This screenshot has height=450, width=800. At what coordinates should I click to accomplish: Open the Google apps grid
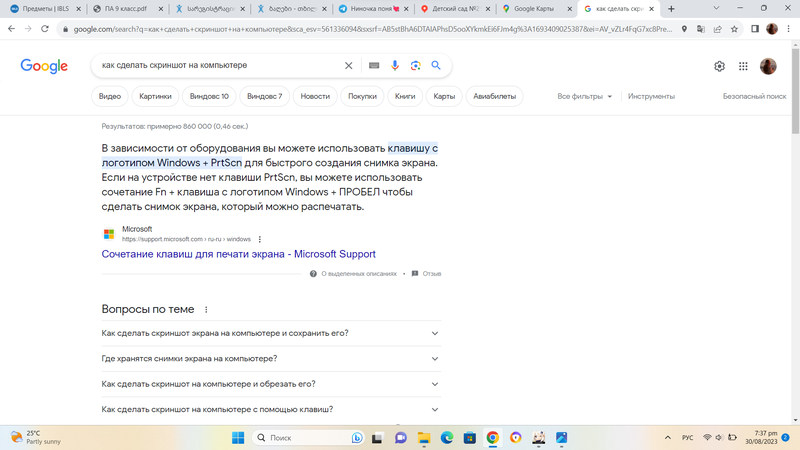coord(743,66)
